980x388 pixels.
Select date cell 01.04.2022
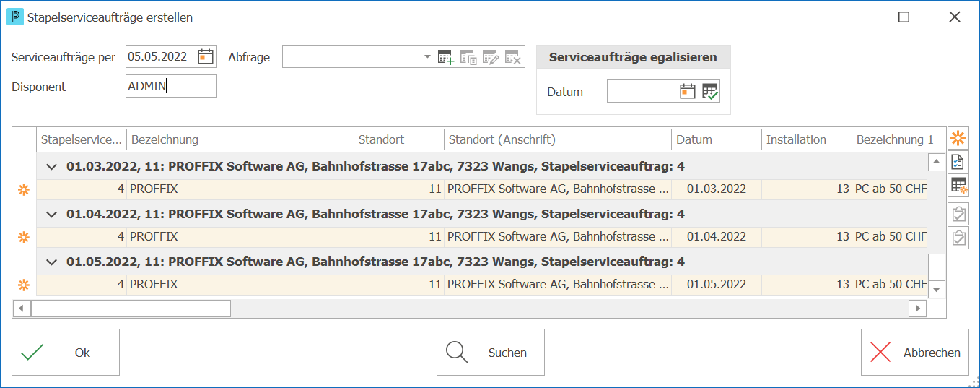tap(717, 237)
